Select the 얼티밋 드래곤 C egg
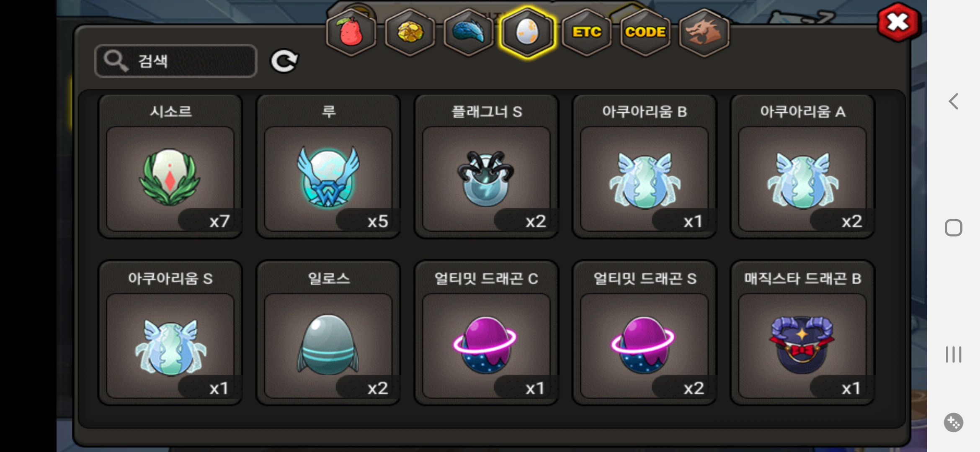The height and width of the screenshot is (452, 980). click(x=486, y=333)
